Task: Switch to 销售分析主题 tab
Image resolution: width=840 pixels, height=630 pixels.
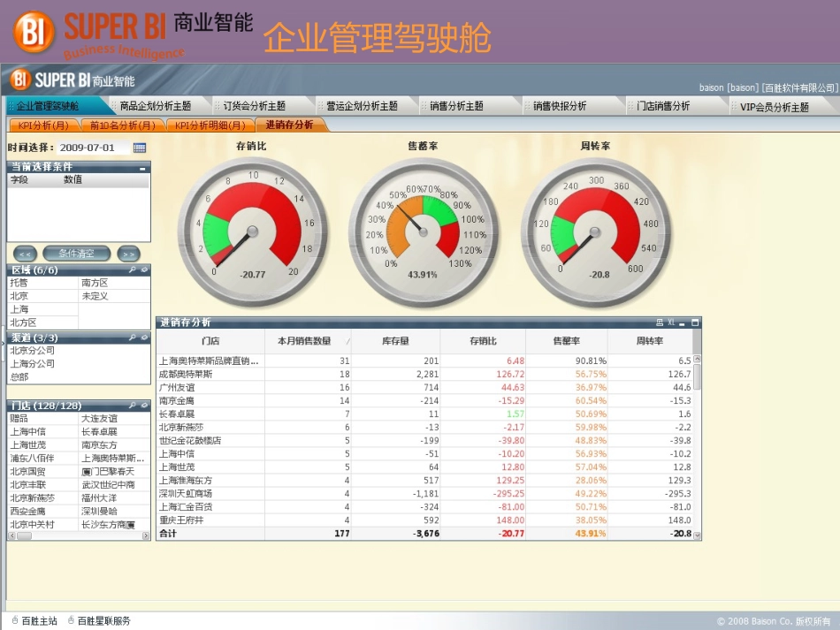Action: click(456, 106)
